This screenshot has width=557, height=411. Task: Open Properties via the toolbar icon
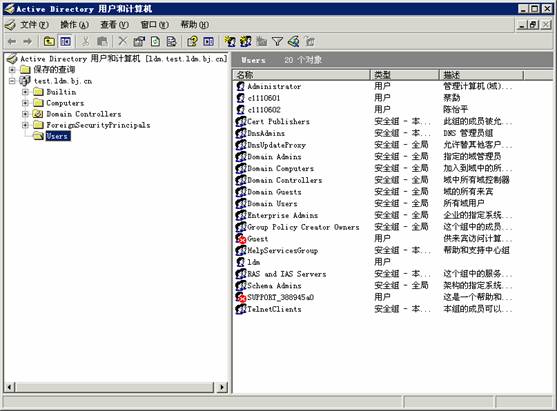tap(139, 42)
